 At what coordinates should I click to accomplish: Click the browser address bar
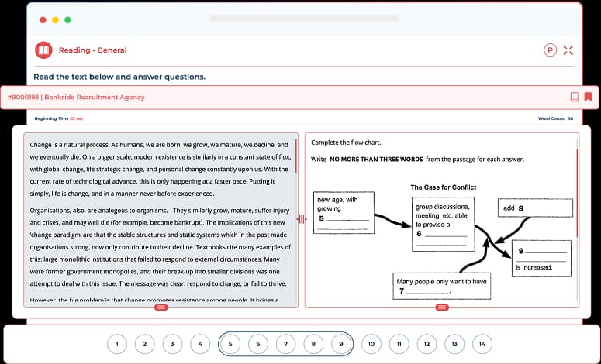click(x=299, y=19)
